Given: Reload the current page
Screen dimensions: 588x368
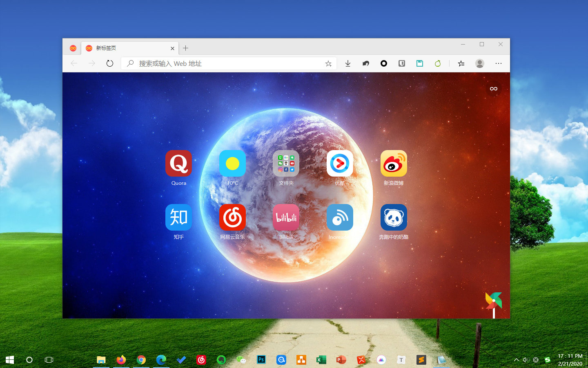Looking at the screenshot, I should pyautogui.click(x=109, y=63).
